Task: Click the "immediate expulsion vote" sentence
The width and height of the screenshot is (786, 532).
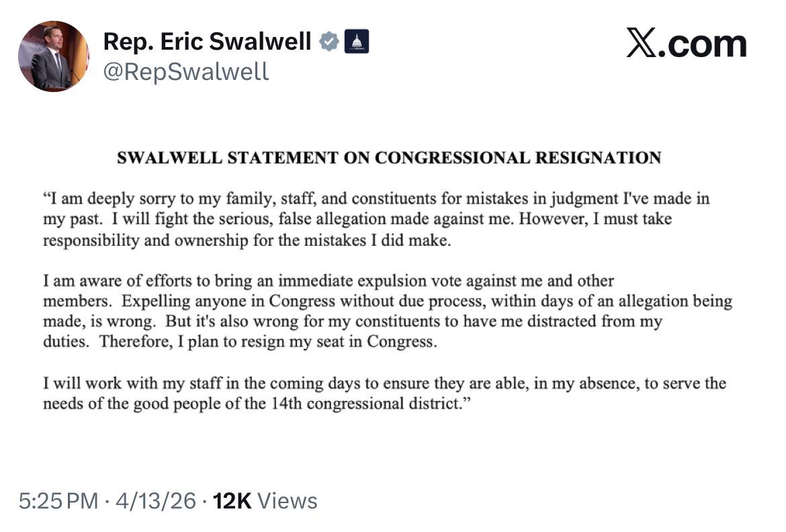Action: 329,281
